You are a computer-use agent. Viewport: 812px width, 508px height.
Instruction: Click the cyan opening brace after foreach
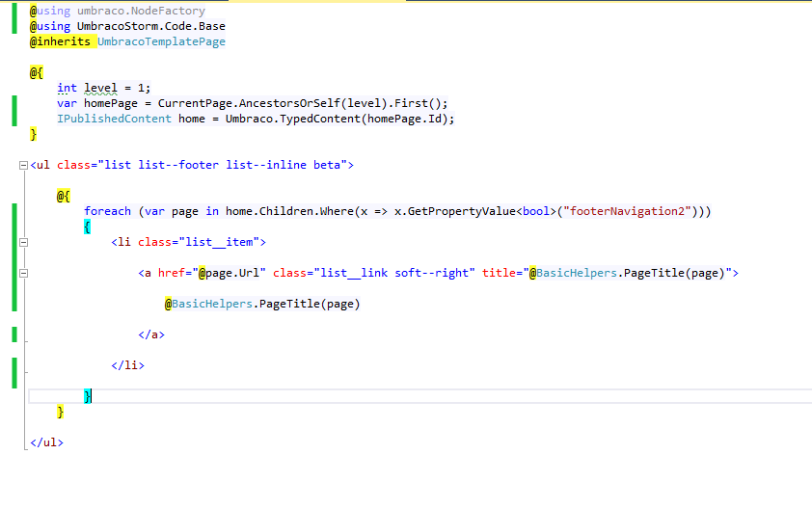click(x=87, y=227)
